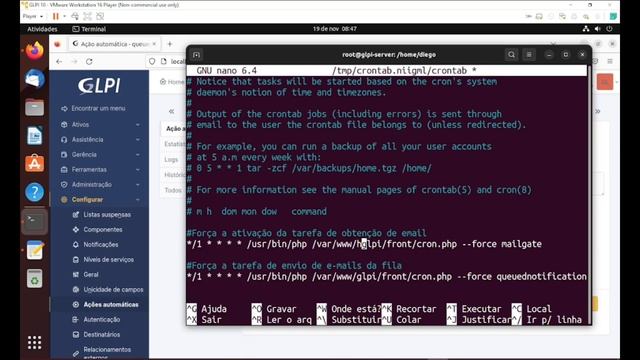Click the word queuednotification in crontab
Screen dimensions: 640x360
(x=541, y=277)
